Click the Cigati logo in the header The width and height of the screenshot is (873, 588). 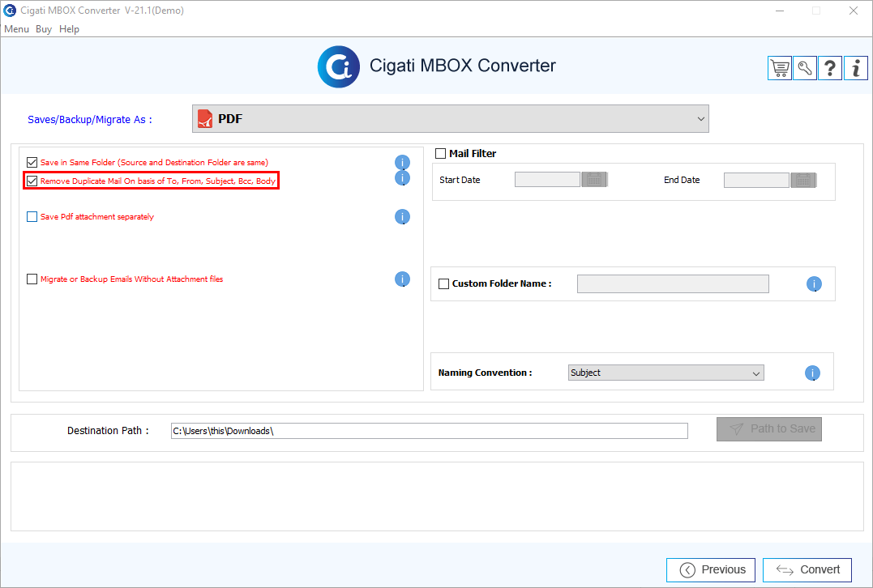(x=339, y=66)
